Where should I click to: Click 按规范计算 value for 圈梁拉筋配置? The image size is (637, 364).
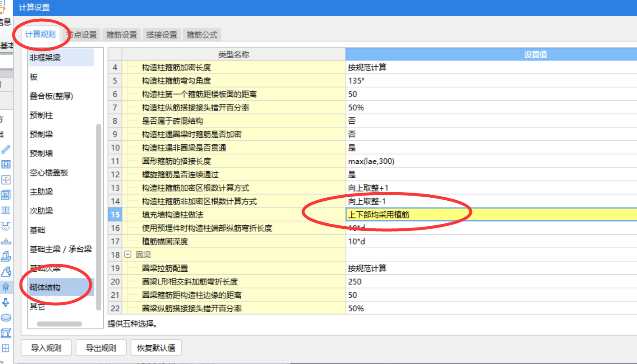pyautogui.click(x=492, y=268)
